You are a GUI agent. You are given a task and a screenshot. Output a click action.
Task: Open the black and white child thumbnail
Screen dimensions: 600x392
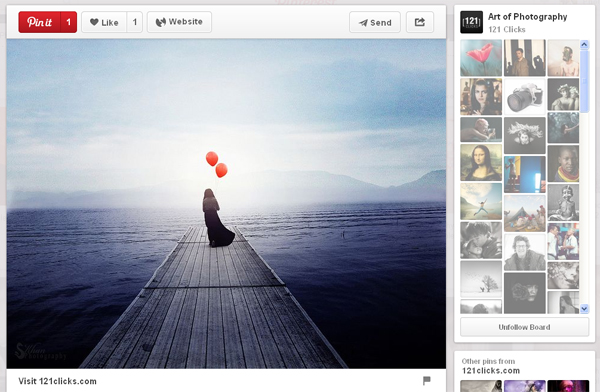tap(481, 240)
